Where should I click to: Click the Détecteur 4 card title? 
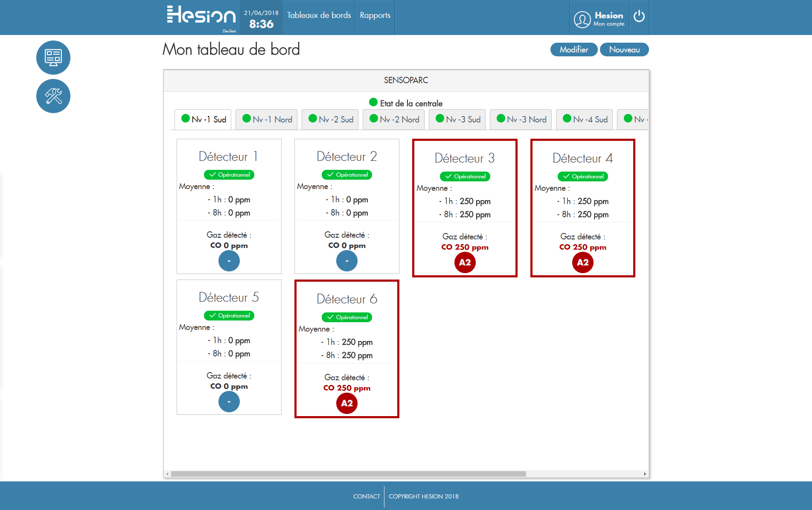(x=582, y=158)
